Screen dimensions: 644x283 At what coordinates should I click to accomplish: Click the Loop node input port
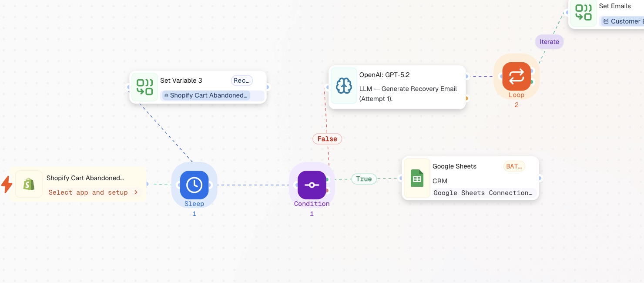click(501, 76)
